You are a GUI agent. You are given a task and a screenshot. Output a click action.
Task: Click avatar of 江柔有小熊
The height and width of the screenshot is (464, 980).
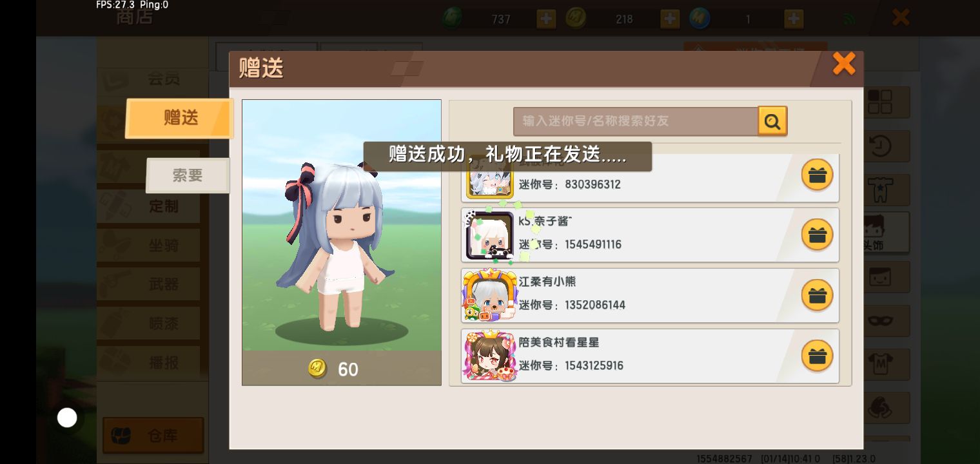tap(489, 296)
